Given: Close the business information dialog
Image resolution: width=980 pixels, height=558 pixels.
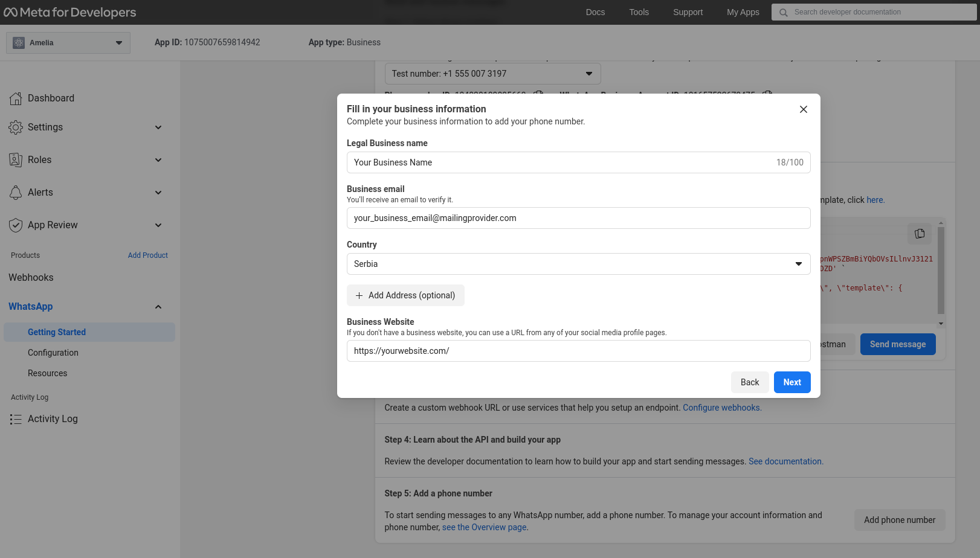Looking at the screenshot, I should [804, 109].
